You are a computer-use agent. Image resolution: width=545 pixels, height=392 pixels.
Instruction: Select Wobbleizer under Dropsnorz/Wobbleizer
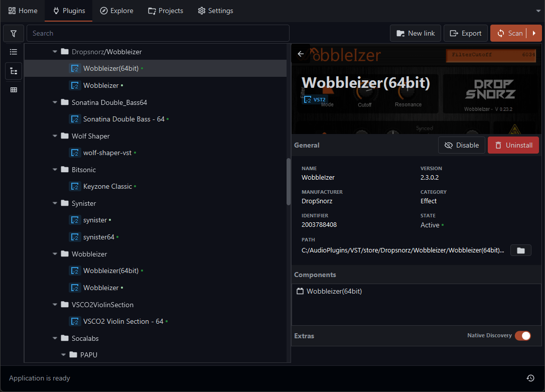[156, 85]
